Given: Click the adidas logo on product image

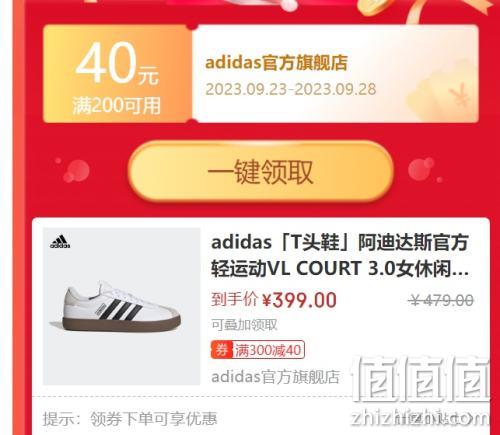Looking at the screenshot, I should click(60, 242).
